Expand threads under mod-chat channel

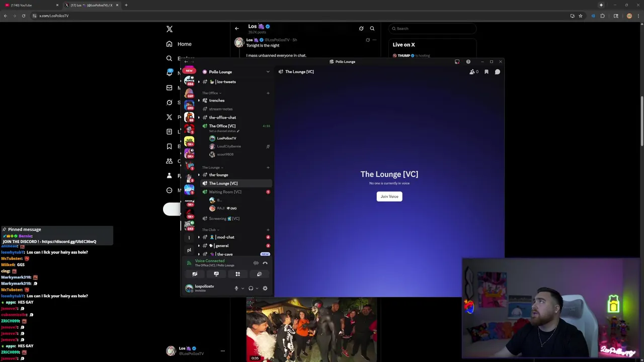point(199,237)
